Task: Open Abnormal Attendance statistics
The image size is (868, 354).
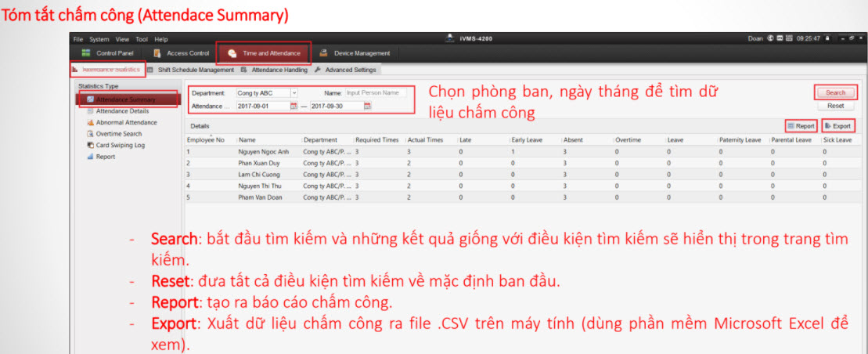Action: (x=125, y=122)
